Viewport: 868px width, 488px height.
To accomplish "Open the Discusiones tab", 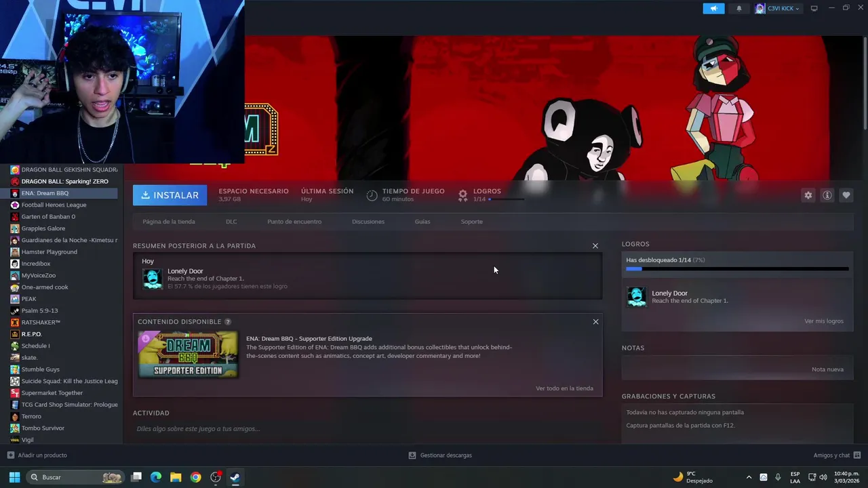I will pyautogui.click(x=368, y=222).
